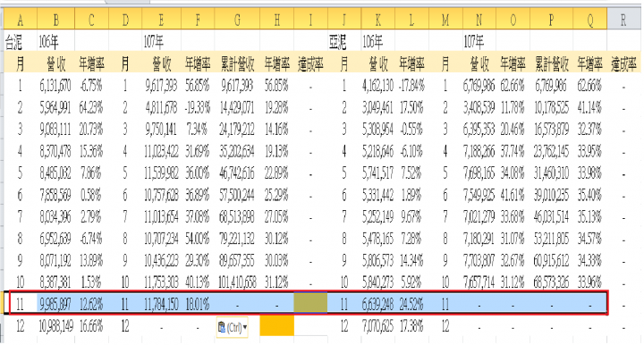Select cell showing 46,742,616
Viewport: 644px width, 345px height.
point(237,173)
